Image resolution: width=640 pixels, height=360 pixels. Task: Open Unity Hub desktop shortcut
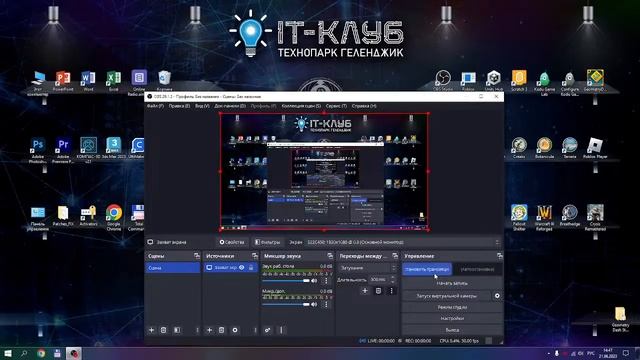pos(493,80)
